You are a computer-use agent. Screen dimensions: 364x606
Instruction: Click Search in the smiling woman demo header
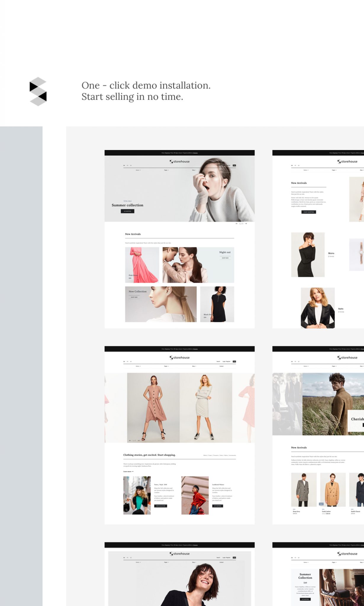(218, 558)
